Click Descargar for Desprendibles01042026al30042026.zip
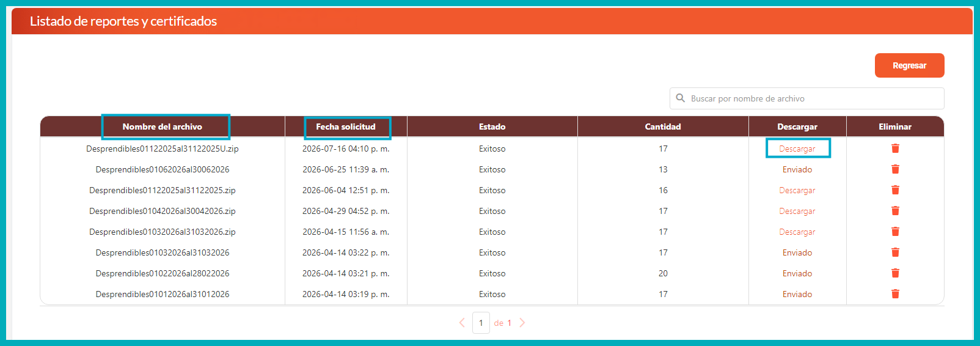 point(797,211)
